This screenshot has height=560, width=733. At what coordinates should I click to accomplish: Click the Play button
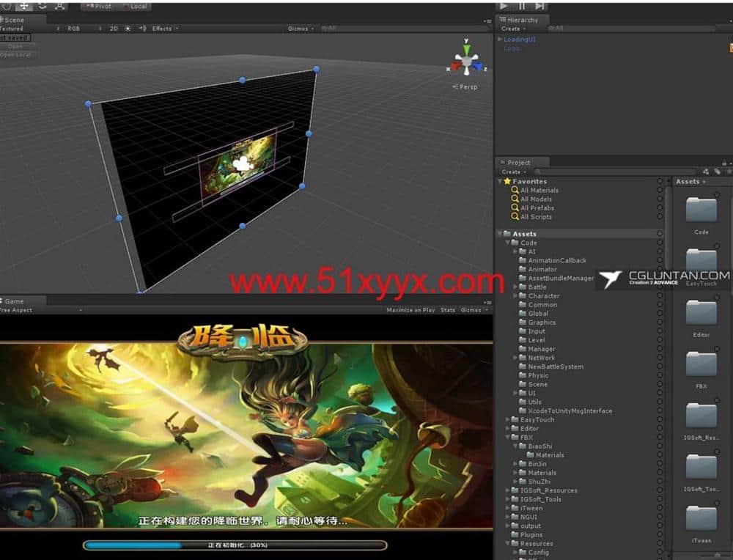click(x=504, y=6)
